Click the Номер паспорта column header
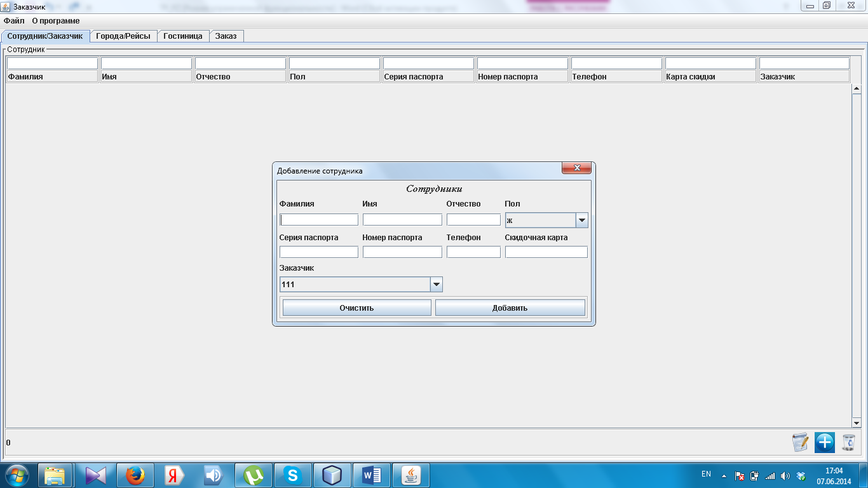Screen dimensions: 868x488 pyautogui.click(x=522, y=77)
